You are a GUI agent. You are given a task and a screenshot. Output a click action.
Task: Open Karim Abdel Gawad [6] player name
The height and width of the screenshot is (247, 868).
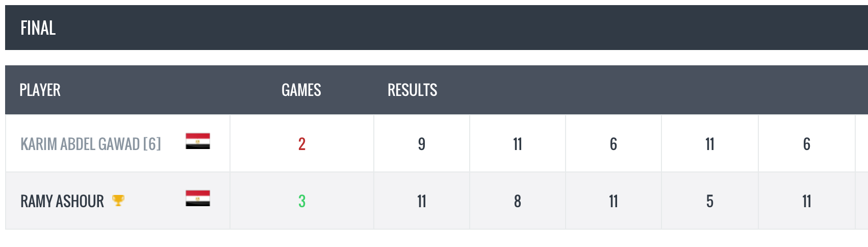point(90,144)
